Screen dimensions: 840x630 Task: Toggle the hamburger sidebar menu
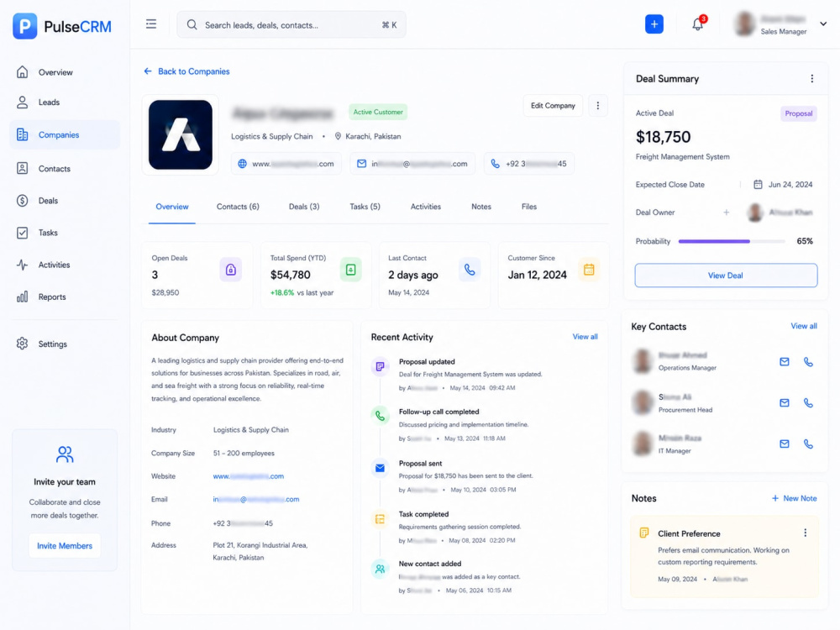point(151,24)
